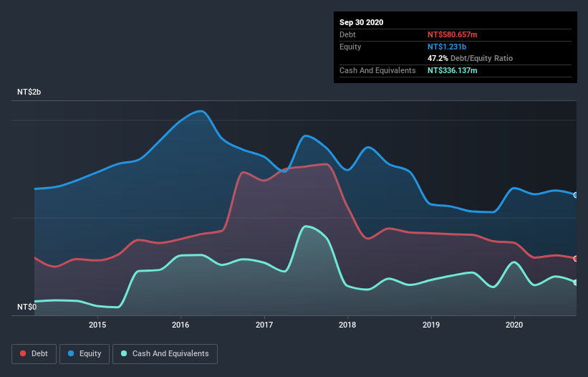Click the Sep 30 2020 tooltip date

pos(361,22)
